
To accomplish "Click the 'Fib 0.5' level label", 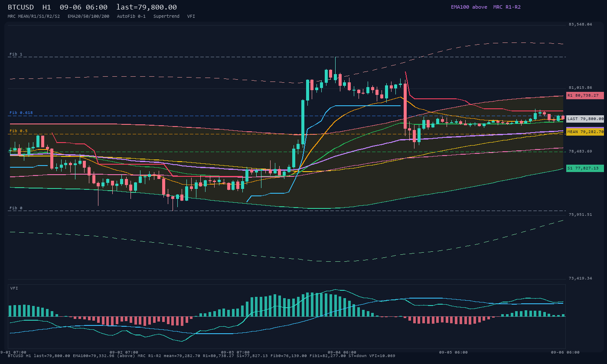I will 19,131.
